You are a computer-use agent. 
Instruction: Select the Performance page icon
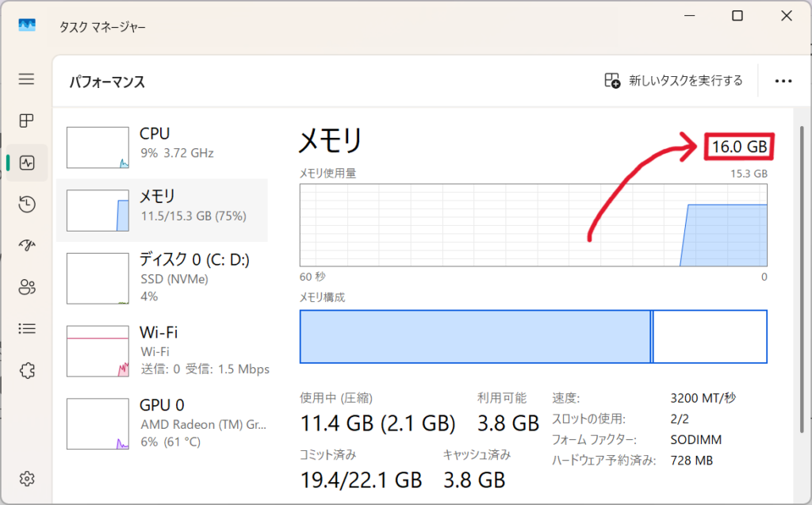tap(27, 163)
